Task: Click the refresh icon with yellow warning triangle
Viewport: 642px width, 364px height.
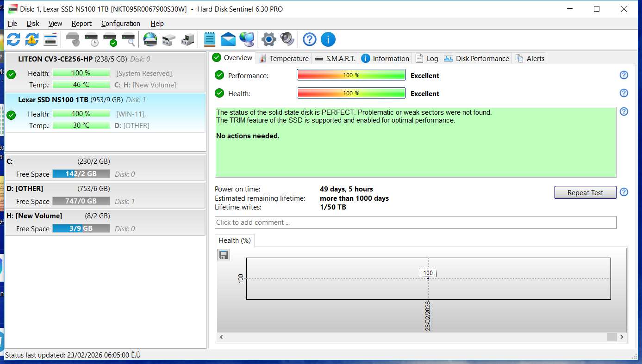Action: click(x=31, y=39)
